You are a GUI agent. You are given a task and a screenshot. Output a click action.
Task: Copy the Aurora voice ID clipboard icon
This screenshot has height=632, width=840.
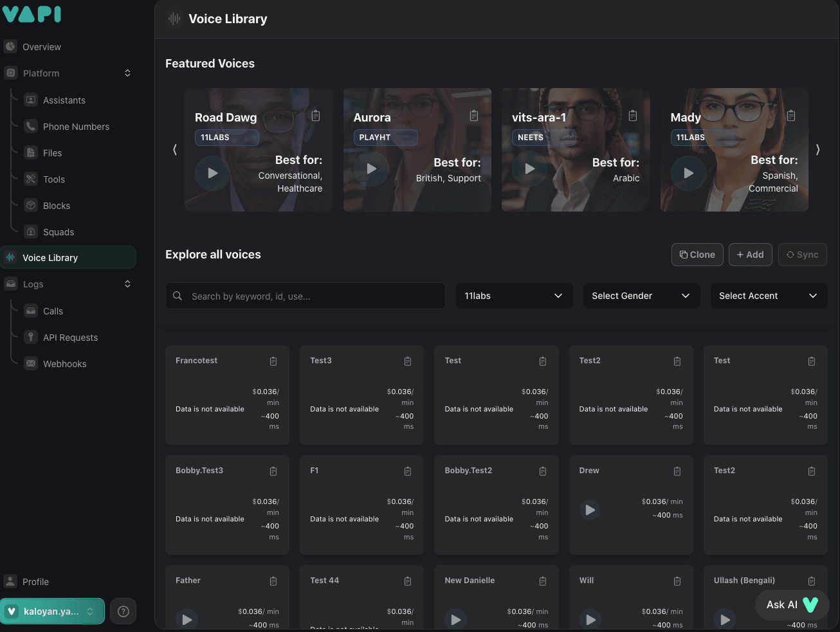(474, 116)
